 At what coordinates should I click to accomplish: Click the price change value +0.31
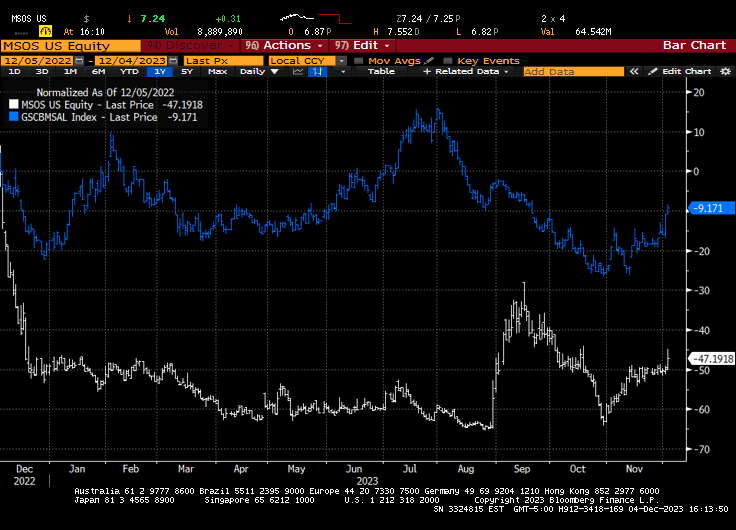point(228,19)
